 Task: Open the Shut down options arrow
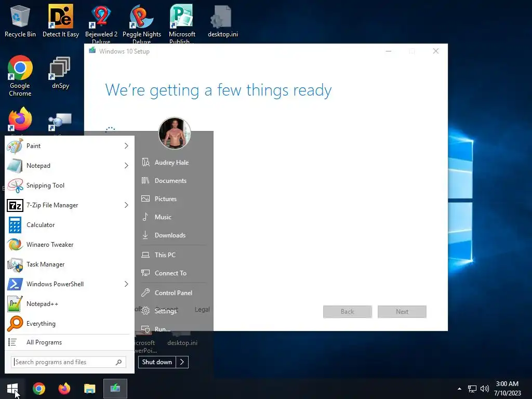(x=182, y=362)
